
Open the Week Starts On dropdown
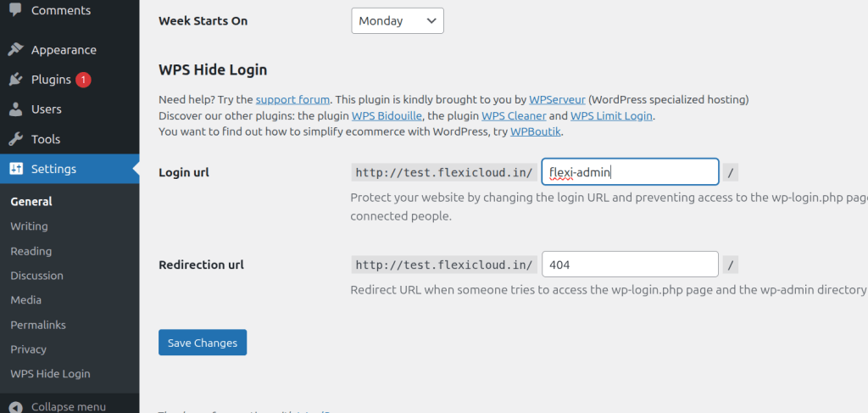[397, 20]
